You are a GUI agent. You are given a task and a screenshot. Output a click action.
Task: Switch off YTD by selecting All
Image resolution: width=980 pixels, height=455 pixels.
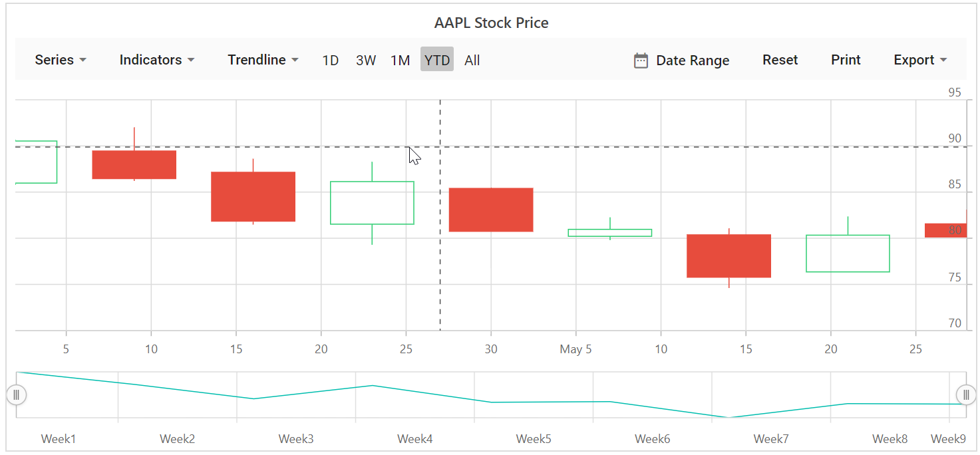pyautogui.click(x=472, y=60)
